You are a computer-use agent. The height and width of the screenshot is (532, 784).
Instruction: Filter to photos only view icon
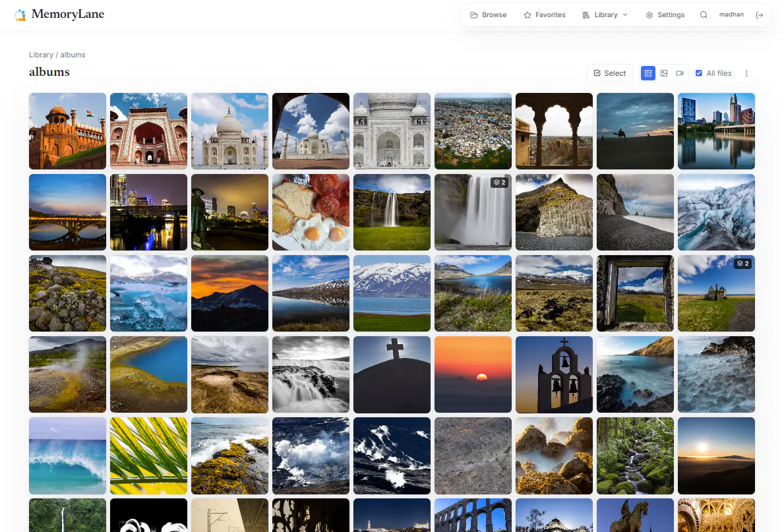(x=664, y=73)
